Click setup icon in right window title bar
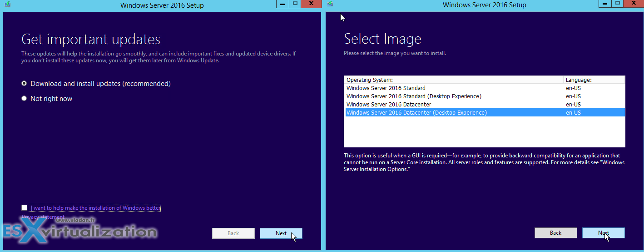The width and height of the screenshot is (644, 252). 330,4
